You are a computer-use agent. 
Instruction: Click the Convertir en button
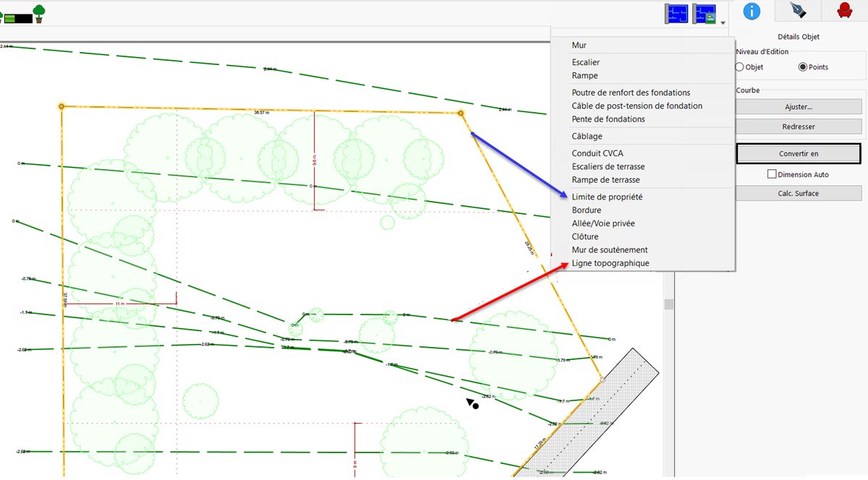[x=799, y=154]
